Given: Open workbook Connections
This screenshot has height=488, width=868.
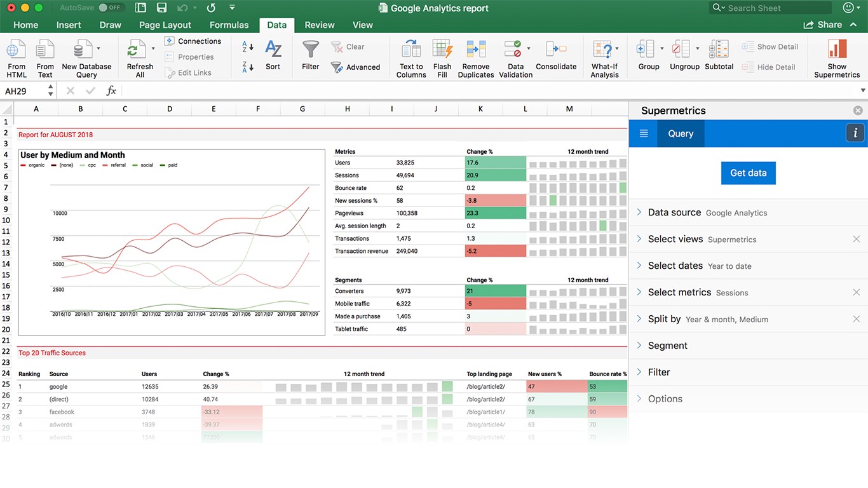Looking at the screenshot, I should [x=193, y=41].
